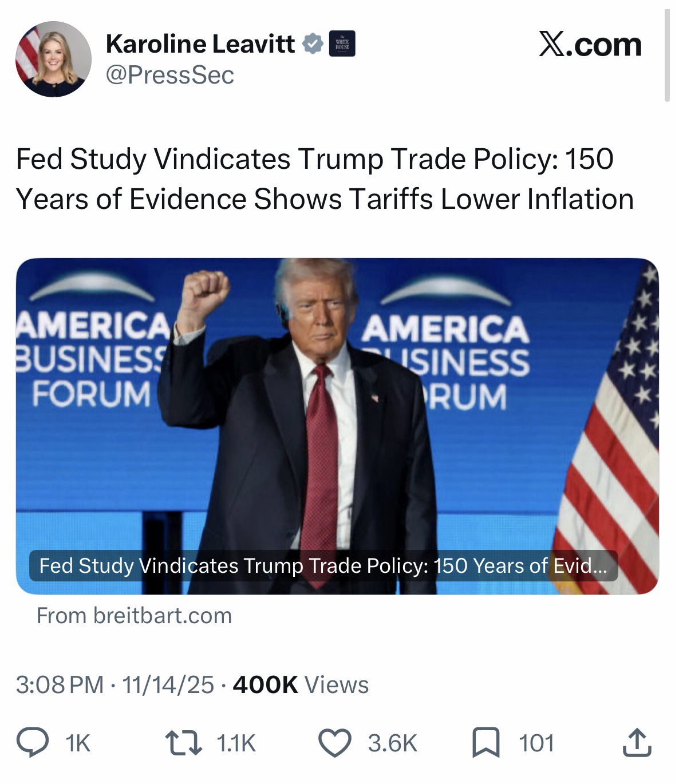Image resolution: width=675 pixels, height=784 pixels.
Task: Open the share menu via the upload arrow icon
Action: point(636,743)
